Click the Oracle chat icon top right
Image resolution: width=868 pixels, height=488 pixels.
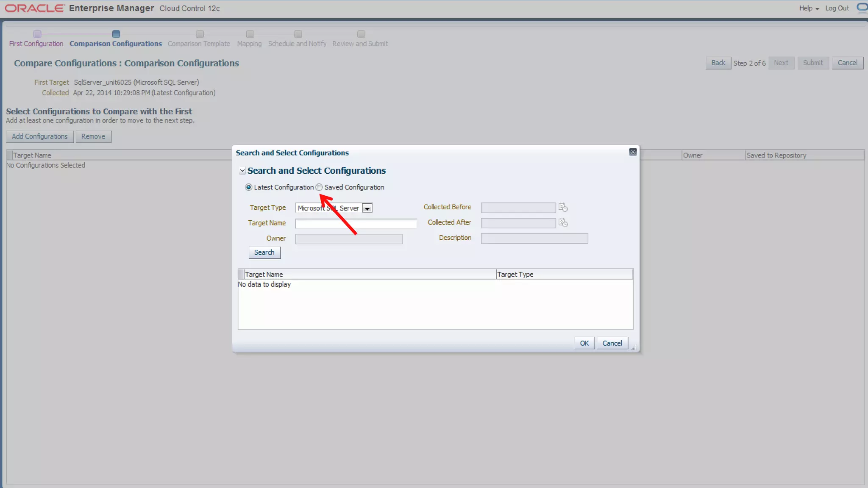[862, 8]
